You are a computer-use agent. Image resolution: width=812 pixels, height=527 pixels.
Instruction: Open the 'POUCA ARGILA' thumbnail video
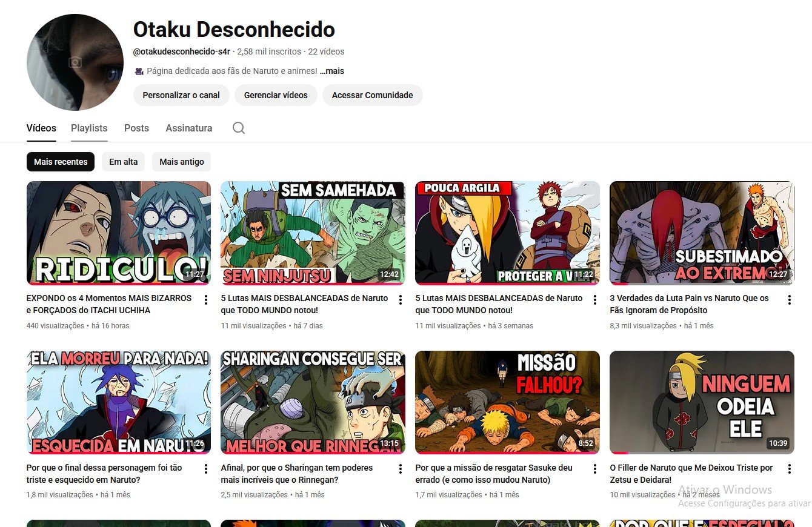(507, 233)
